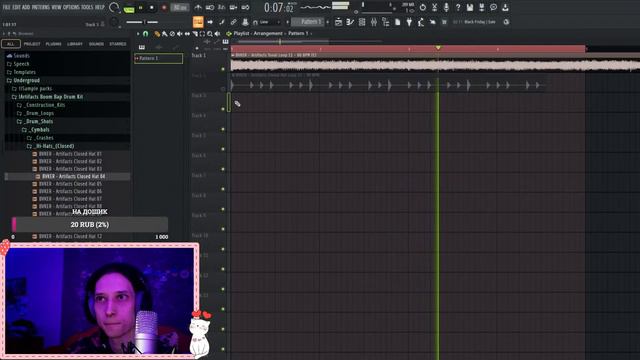Screen dimensions: 640x360
Task: Click the one-click audio recording microphone icon
Action: pyautogui.click(x=446, y=7)
